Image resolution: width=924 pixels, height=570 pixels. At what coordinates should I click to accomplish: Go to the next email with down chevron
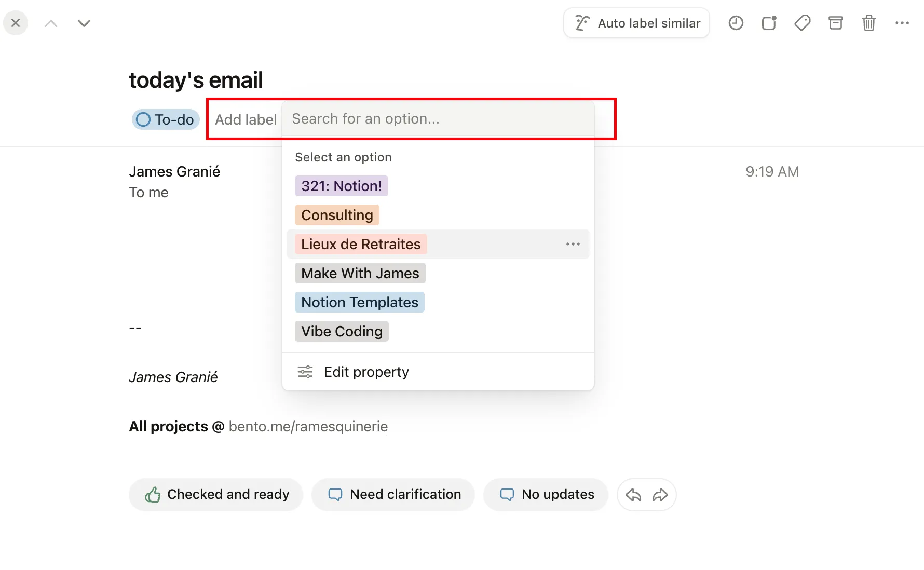[x=84, y=23]
